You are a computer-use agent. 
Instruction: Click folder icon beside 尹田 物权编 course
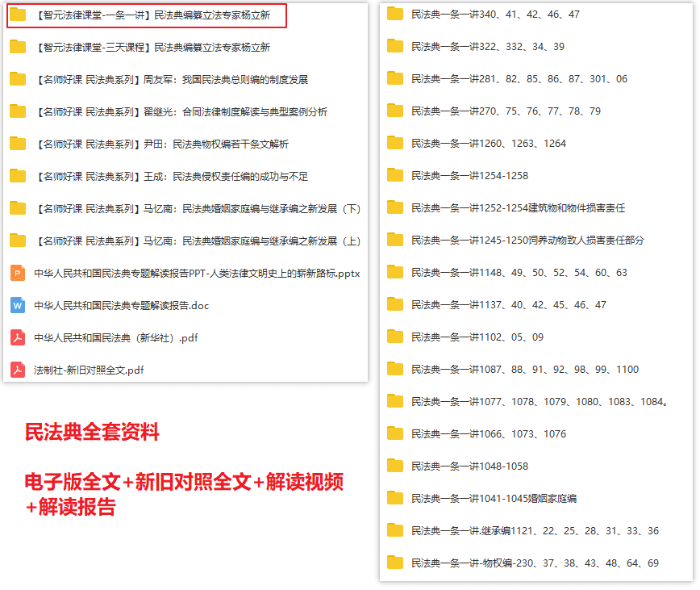[18, 144]
